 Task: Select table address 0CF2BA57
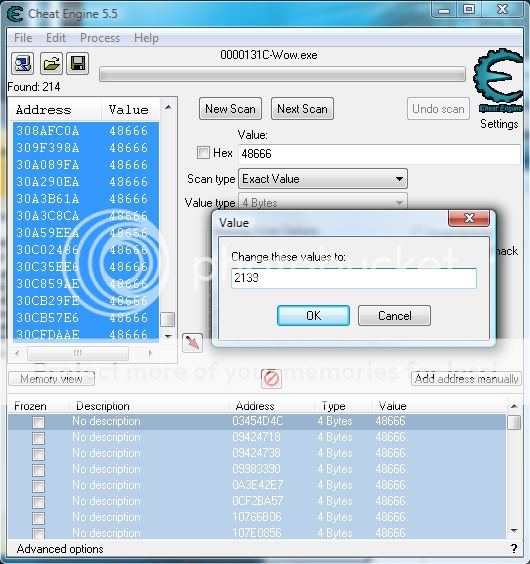[258, 501]
